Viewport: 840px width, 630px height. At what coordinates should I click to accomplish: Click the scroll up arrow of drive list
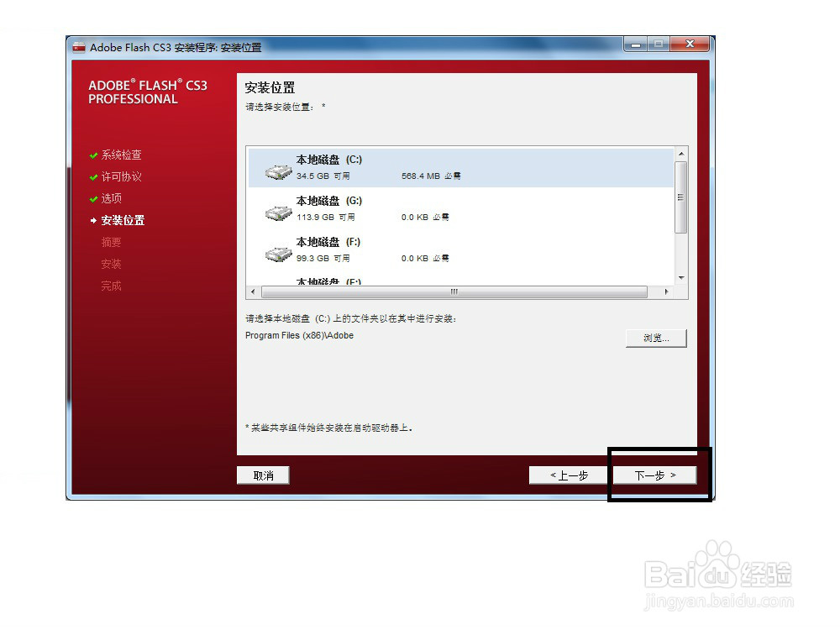click(681, 154)
